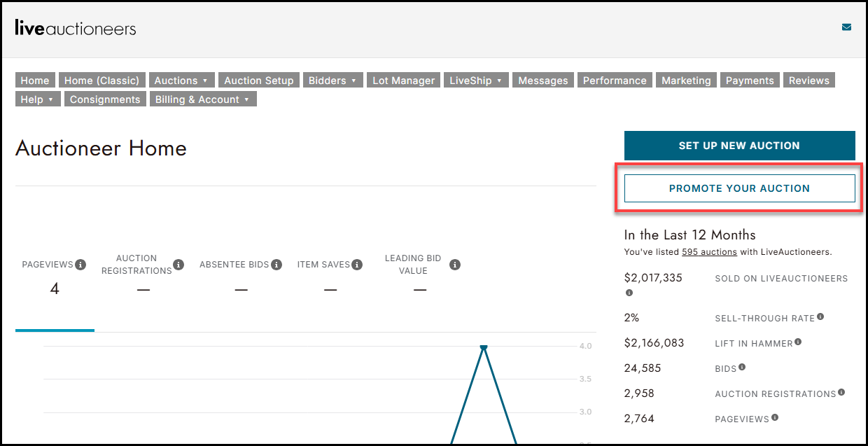Go to the Home menu item
This screenshot has width=868, height=446.
click(35, 81)
